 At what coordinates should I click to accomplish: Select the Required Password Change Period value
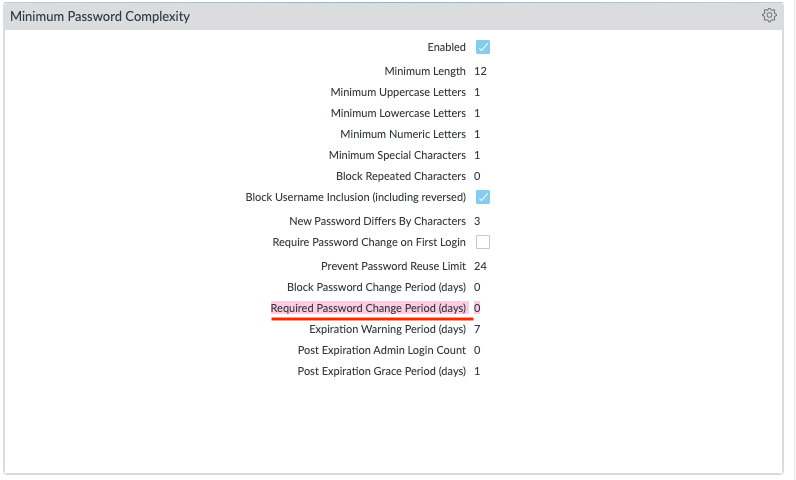[477, 309]
